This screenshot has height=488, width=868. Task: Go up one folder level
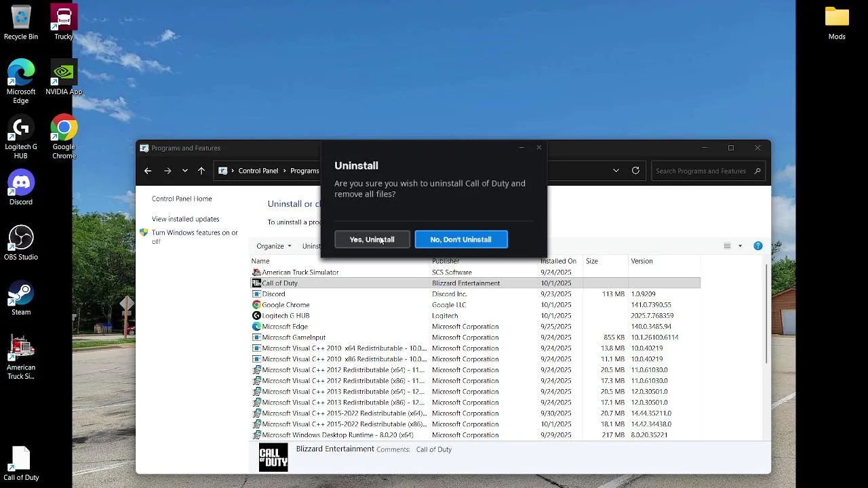pyautogui.click(x=201, y=171)
